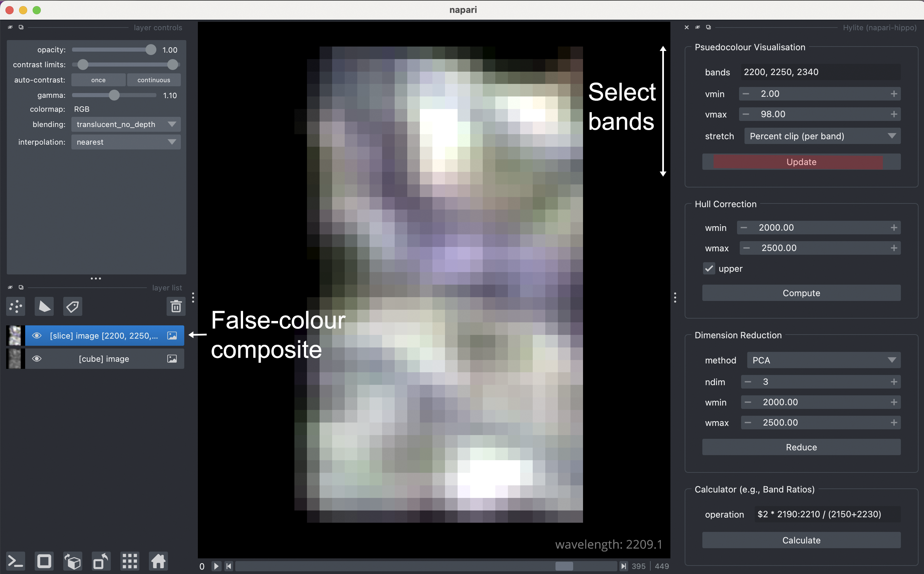This screenshot has height=574, width=924.
Task: Open the interpolation dropdown
Action: click(126, 142)
